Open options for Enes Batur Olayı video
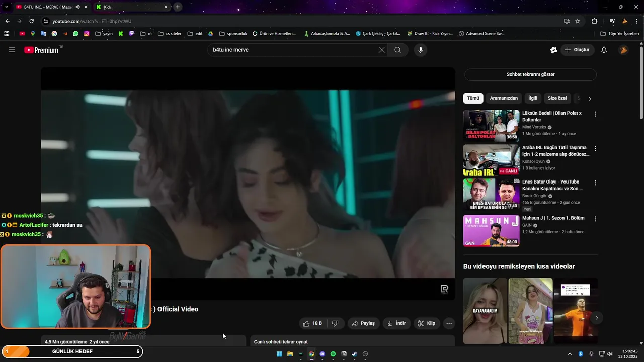Image resolution: width=644 pixels, height=362 pixels. pos(595,183)
